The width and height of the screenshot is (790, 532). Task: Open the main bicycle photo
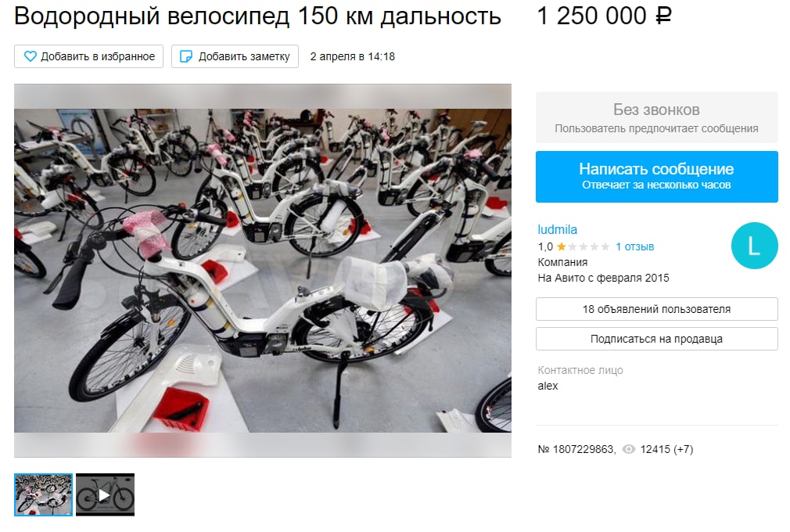pyautogui.click(x=263, y=271)
